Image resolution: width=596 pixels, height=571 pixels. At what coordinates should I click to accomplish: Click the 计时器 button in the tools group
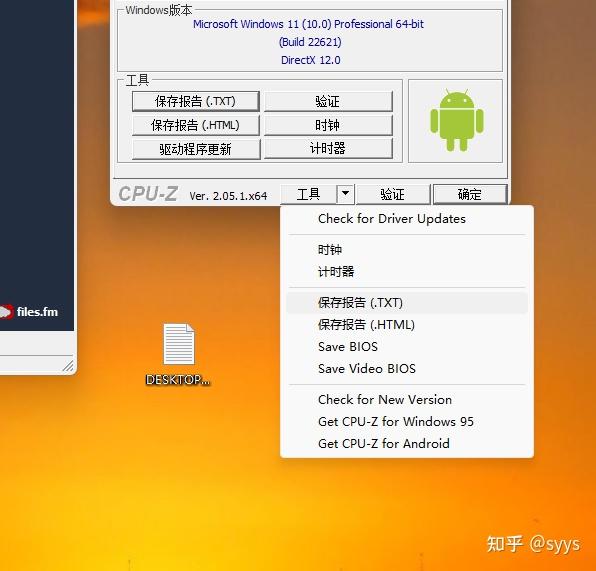[328, 149]
